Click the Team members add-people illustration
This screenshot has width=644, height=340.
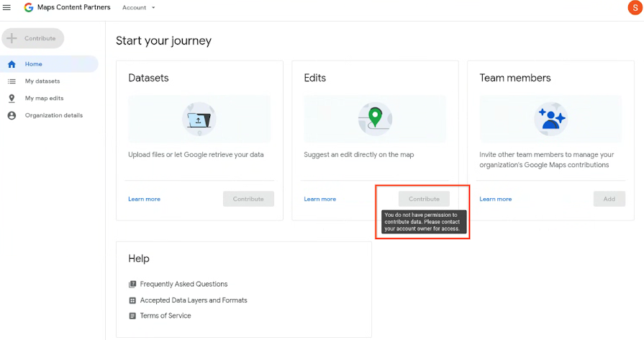coord(550,120)
